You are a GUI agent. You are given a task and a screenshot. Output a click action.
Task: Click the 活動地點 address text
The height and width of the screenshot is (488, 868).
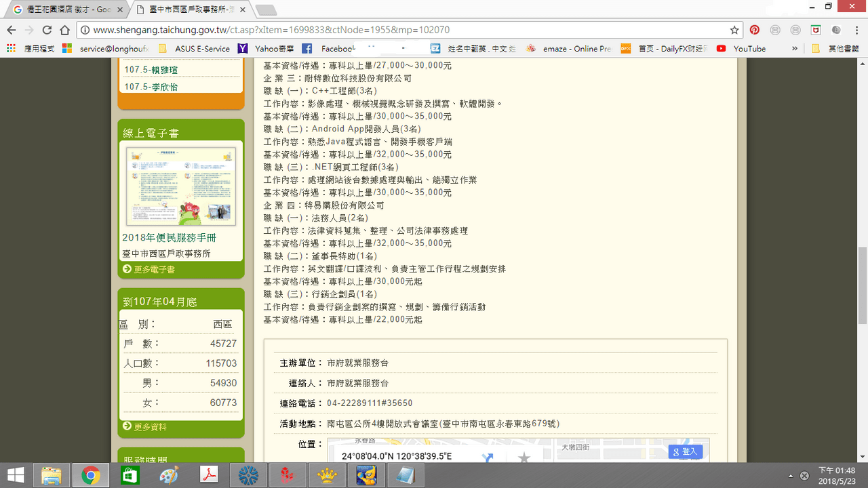coord(443,424)
